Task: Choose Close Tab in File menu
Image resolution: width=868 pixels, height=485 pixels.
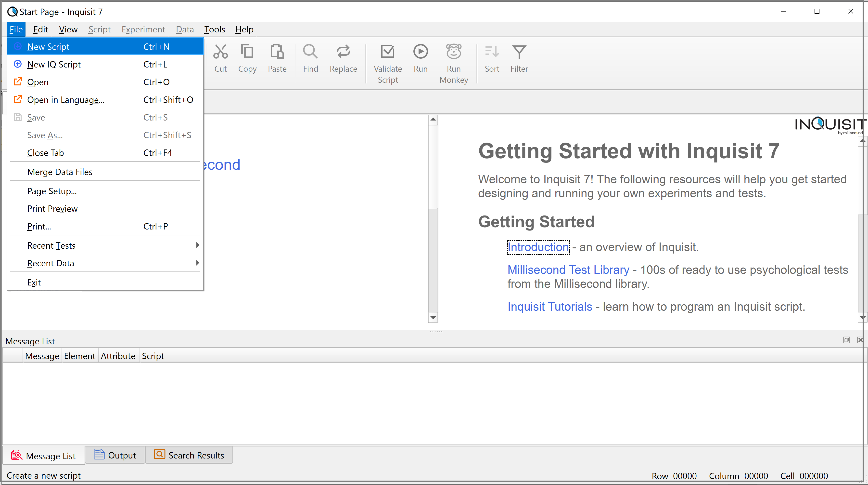Action: tap(105, 152)
